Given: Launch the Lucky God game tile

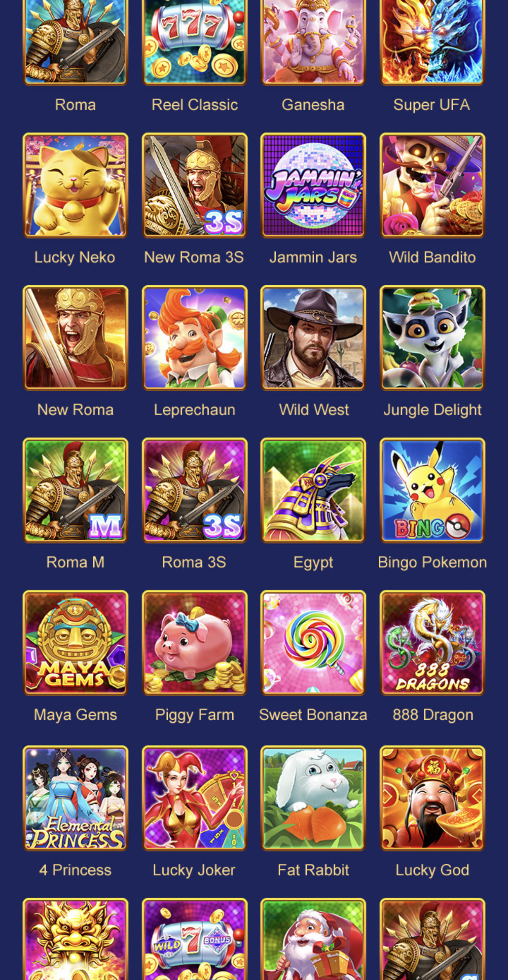Looking at the screenshot, I should [x=432, y=798].
